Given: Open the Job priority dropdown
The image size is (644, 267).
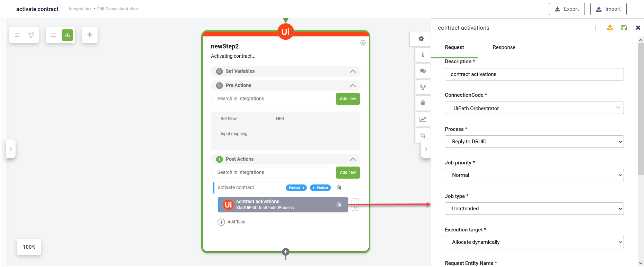Looking at the screenshot, I should 534,175.
